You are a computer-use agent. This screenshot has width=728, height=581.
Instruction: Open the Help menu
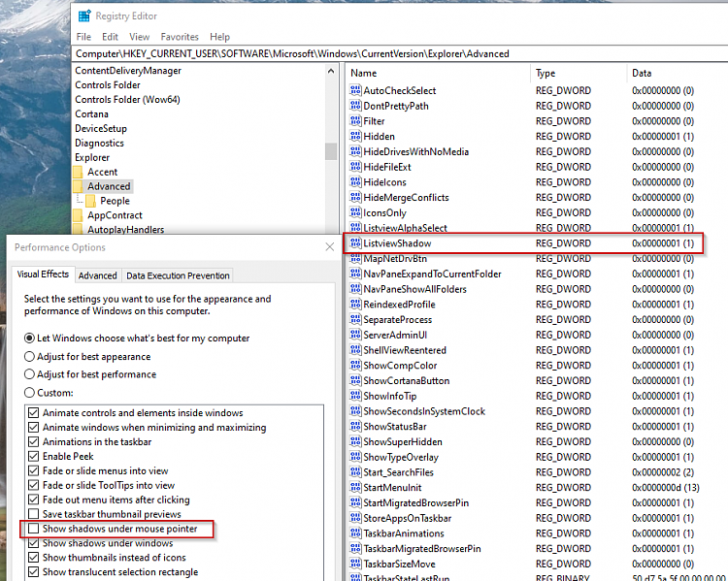tap(219, 37)
